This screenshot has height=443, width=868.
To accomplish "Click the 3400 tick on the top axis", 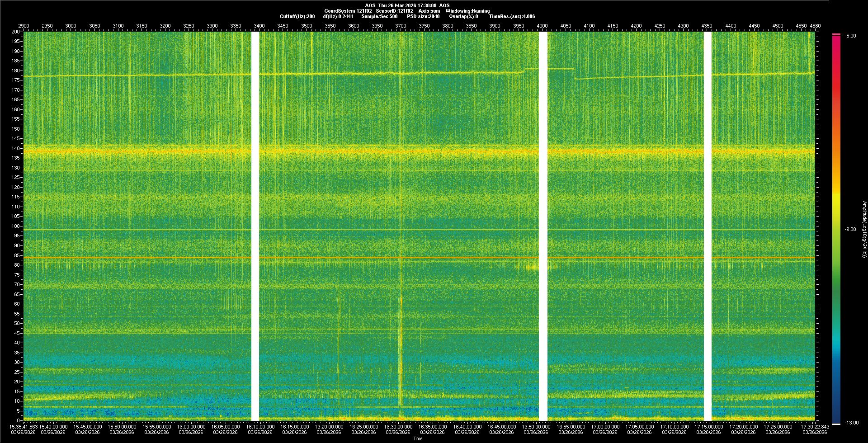I will tap(259, 26).
